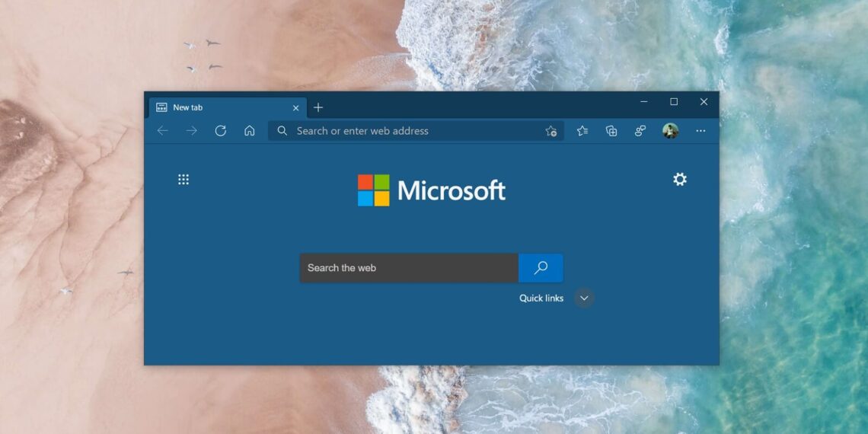The image size is (868, 434).
Task: Minimize the Edge window
Action: coord(644,102)
